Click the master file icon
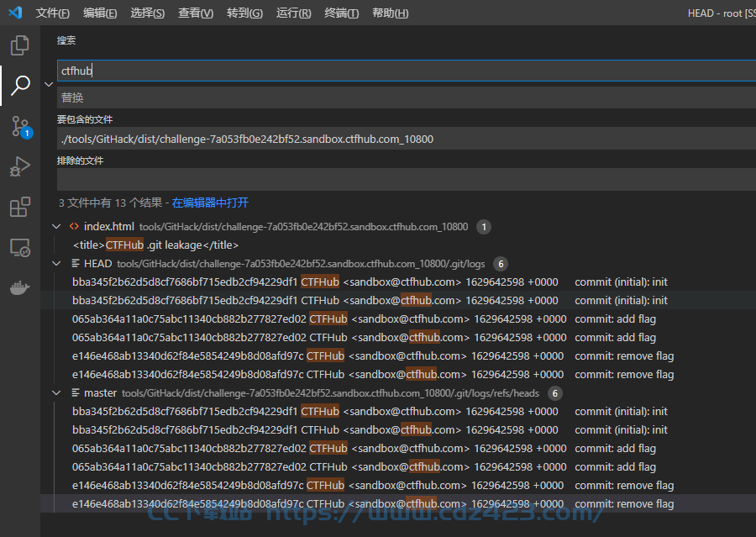Screen dimensions: 756x537 76,392
